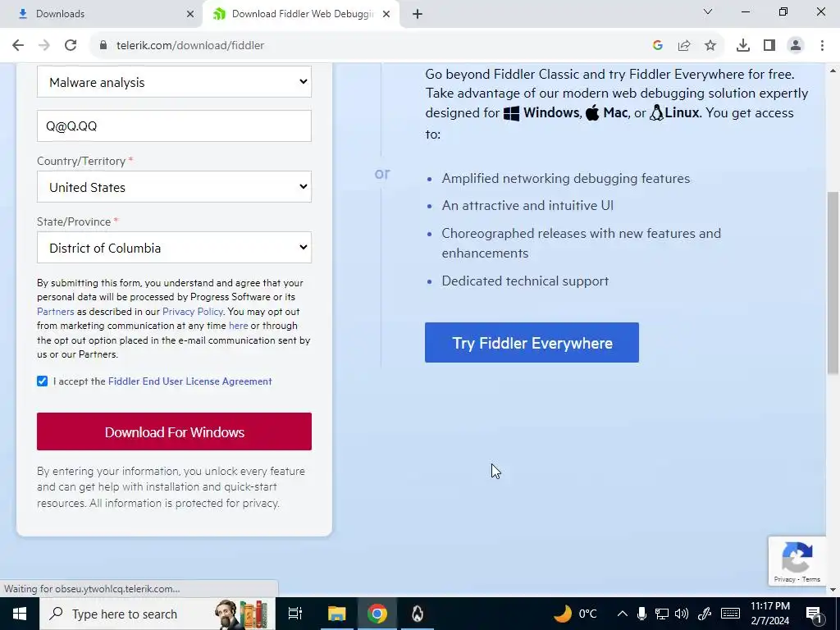Click Try Fiddler Everywhere button
Image resolution: width=840 pixels, height=630 pixels.
coord(532,342)
